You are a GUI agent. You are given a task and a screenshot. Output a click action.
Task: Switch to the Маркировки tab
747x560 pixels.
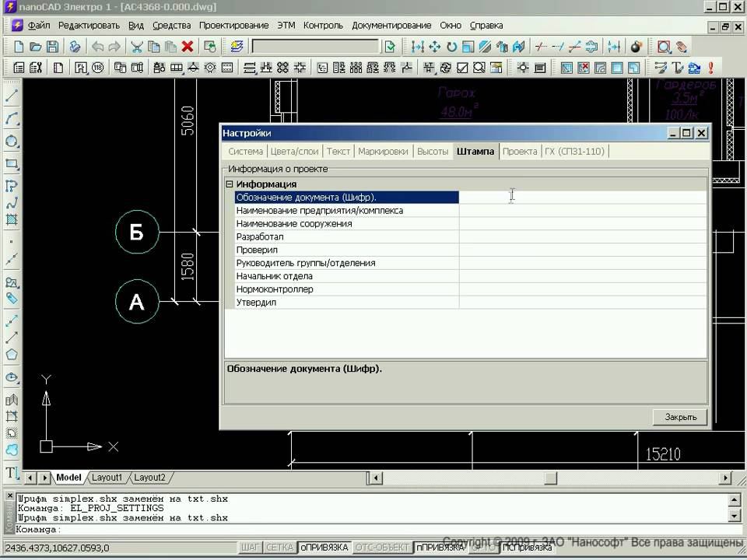click(x=383, y=152)
